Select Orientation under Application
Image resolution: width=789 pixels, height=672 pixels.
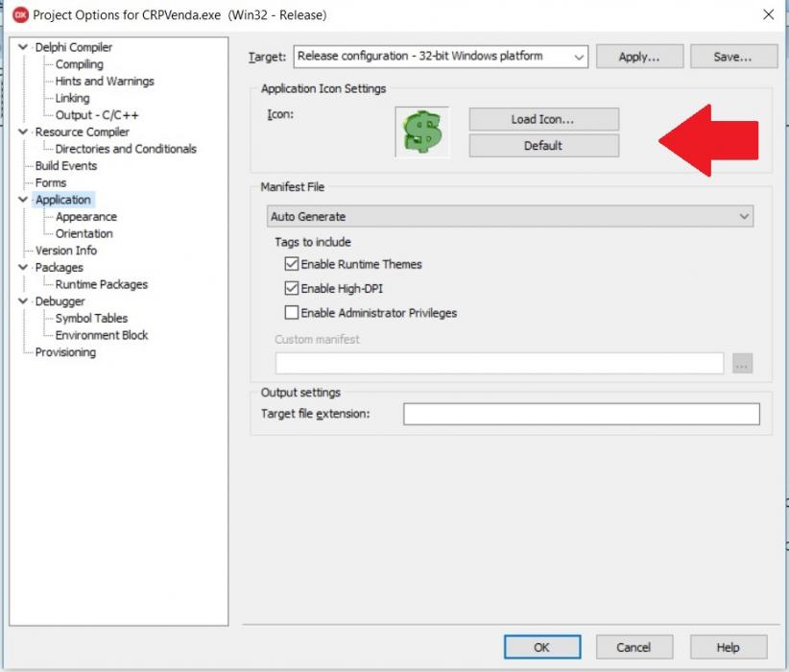tap(84, 233)
